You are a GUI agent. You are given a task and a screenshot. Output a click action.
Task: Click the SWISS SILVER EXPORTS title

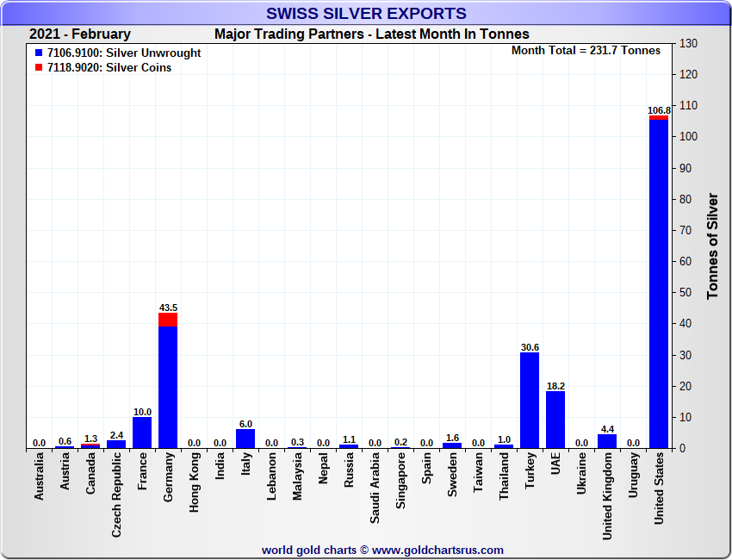(366, 13)
